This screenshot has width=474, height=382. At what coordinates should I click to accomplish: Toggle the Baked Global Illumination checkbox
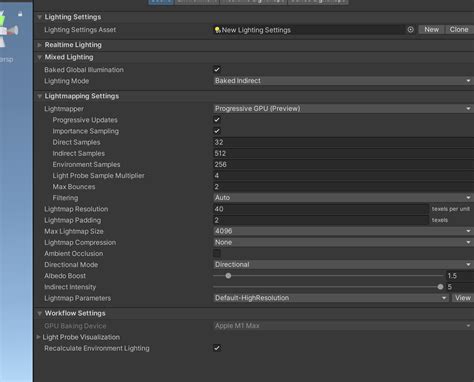[x=217, y=69]
